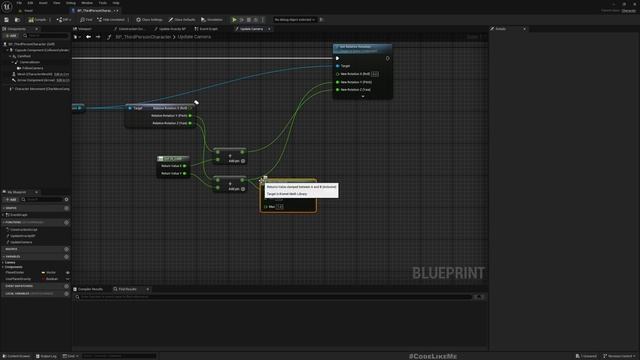The image size is (640, 360).
Task: Click the Find button in toolbar
Action: pos(86,20)
